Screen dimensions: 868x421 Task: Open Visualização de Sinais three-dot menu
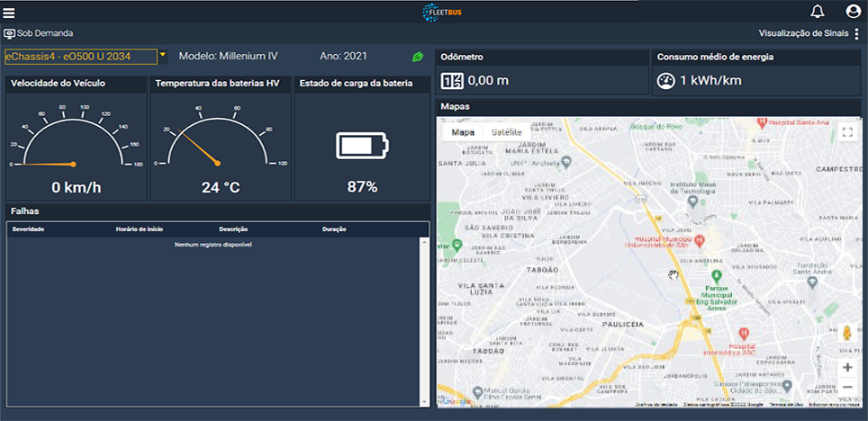[857, 33]
